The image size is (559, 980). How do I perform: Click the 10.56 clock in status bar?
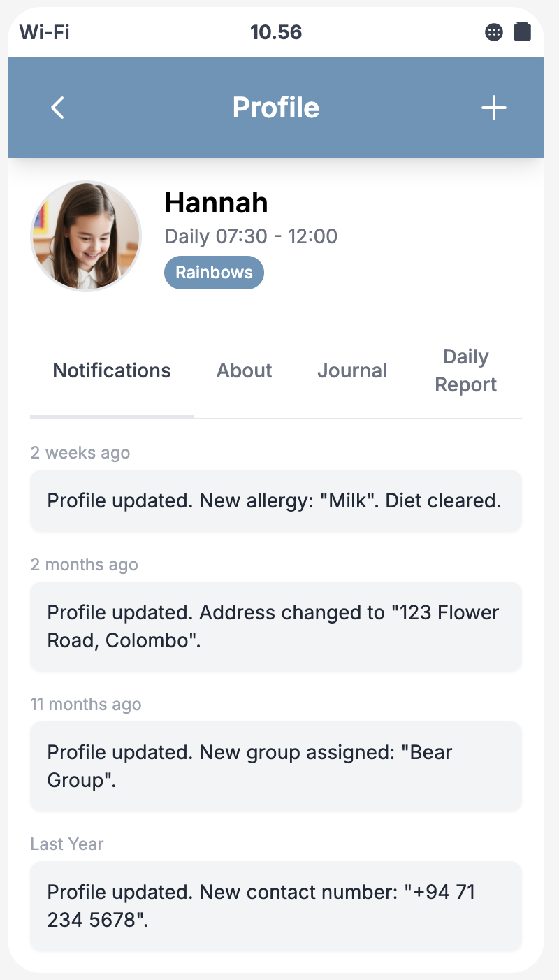tap(276, 32)
